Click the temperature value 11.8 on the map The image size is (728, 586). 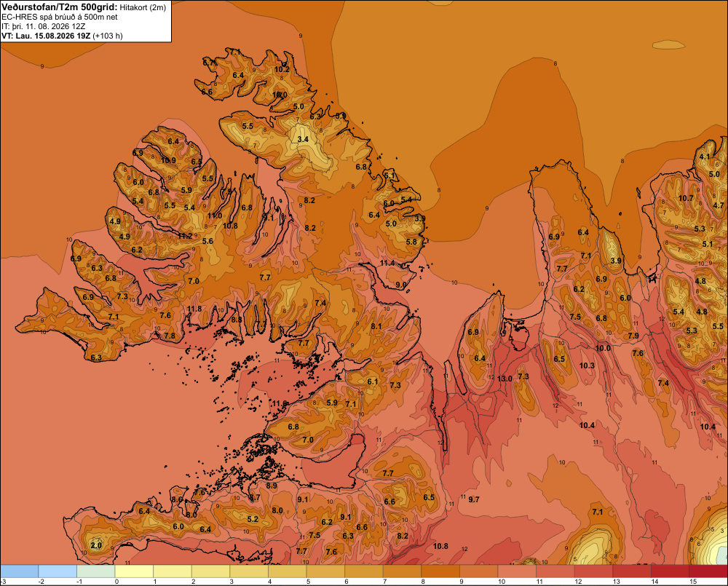(194, 309)
